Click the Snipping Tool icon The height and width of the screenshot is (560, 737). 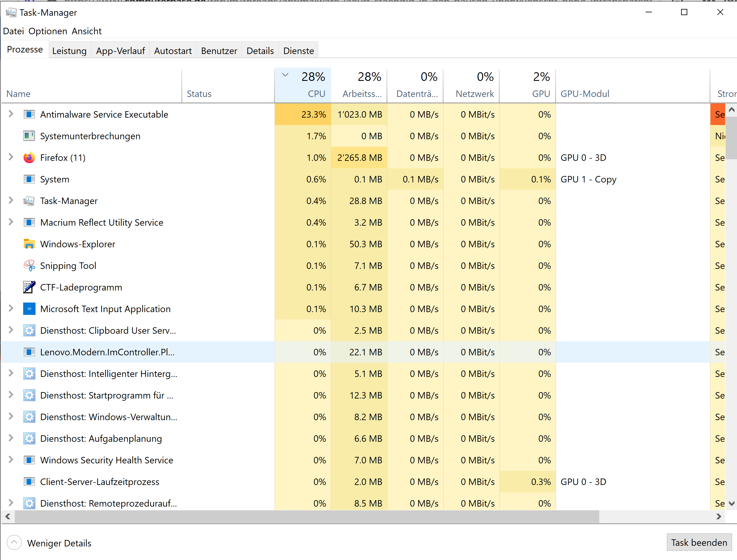29,265
